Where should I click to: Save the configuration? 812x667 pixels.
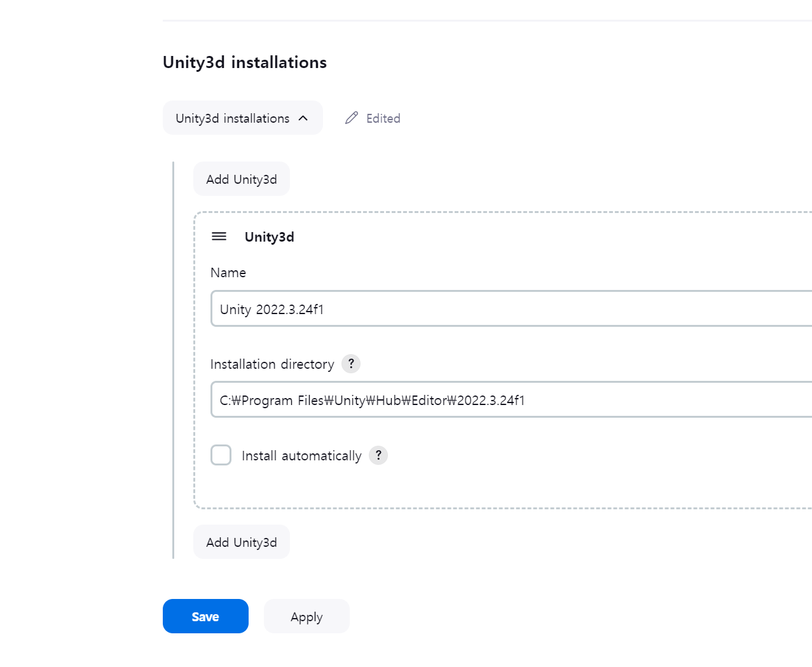coord(205,616)
